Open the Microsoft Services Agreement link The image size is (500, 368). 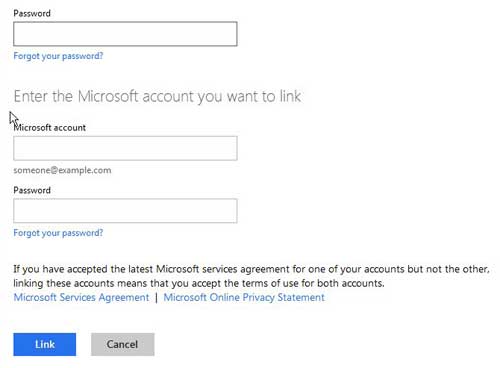pos(81,297)
